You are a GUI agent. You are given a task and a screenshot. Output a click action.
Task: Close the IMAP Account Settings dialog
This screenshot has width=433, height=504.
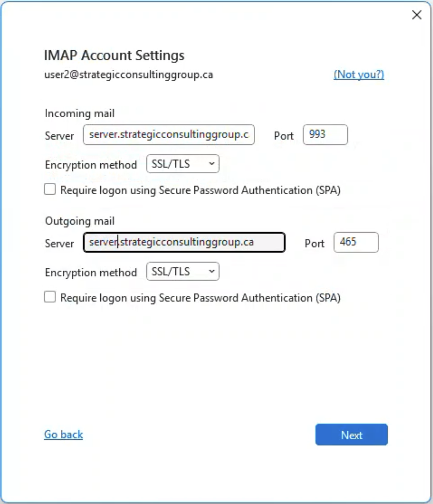coord(417,15)
